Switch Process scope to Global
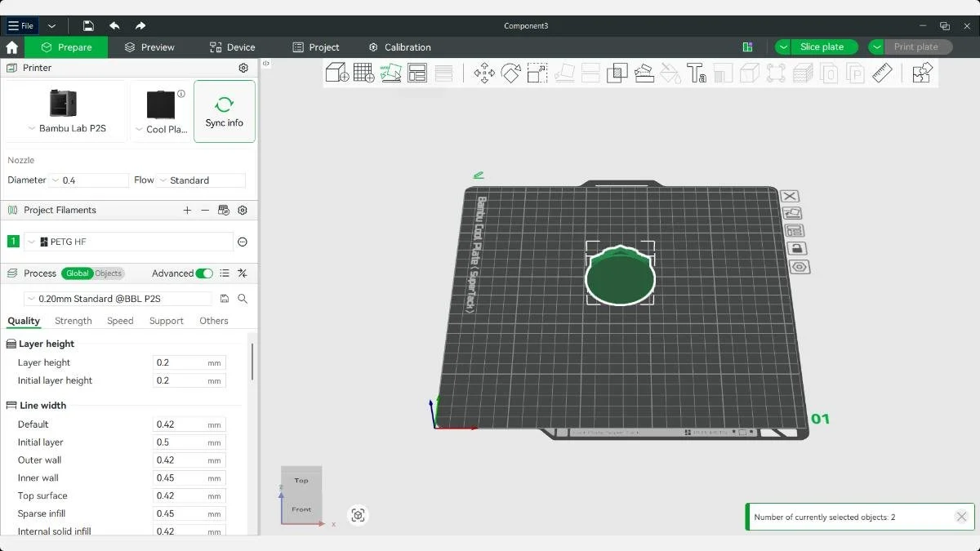Screen dimensions: 980x551 [78, 273]
